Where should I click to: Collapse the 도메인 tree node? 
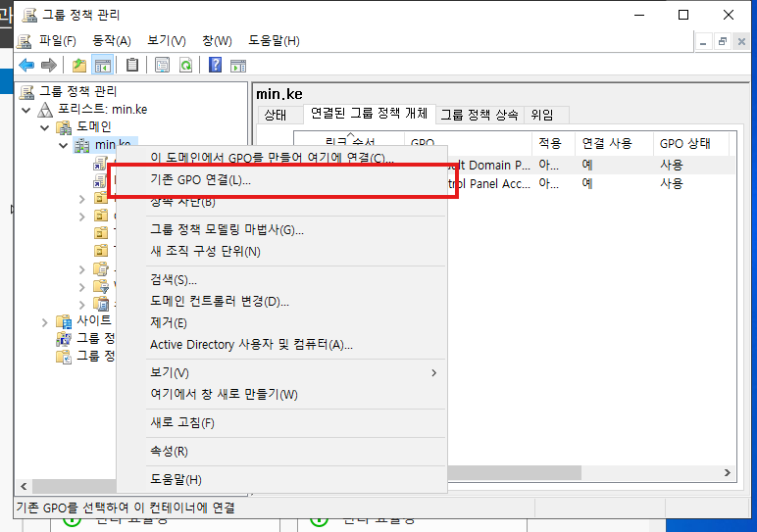tap(45, 127)
